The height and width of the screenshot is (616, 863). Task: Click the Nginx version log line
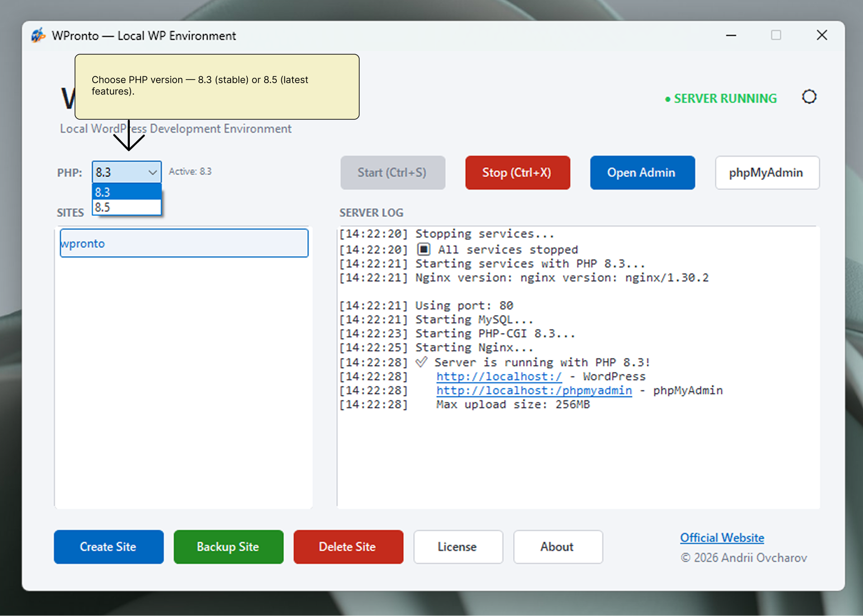(x=524, y=277)
